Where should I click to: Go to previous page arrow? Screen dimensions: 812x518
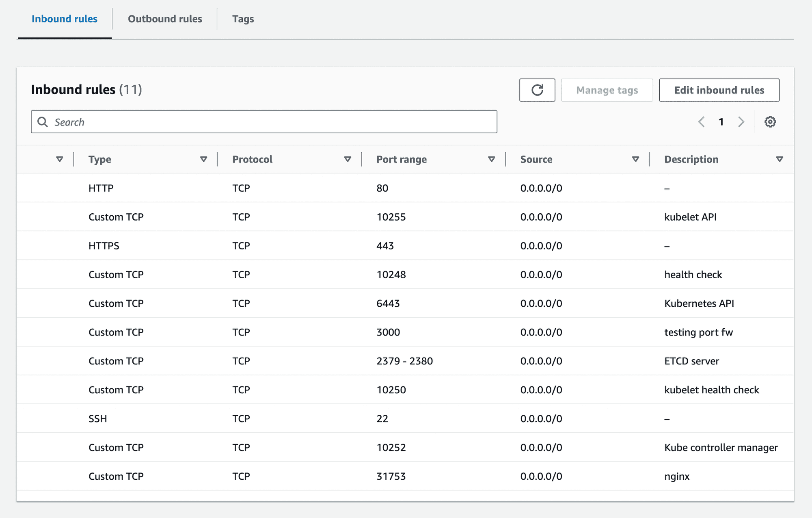click(x=701, y=122)
